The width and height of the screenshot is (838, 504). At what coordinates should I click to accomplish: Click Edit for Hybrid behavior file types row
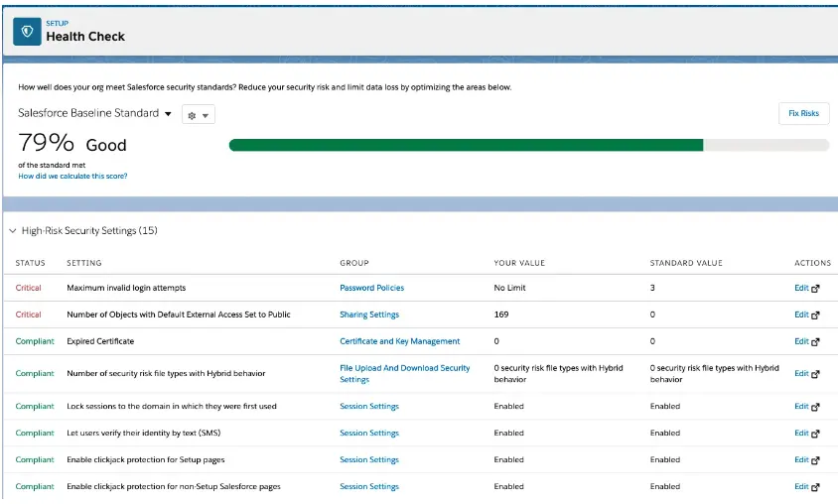point(801,373)
